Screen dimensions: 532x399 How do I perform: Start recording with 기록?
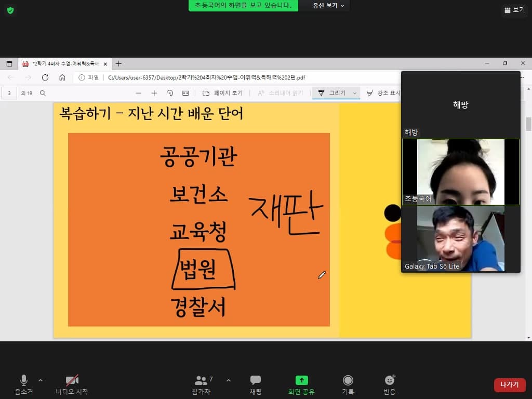tap(348, 385)
